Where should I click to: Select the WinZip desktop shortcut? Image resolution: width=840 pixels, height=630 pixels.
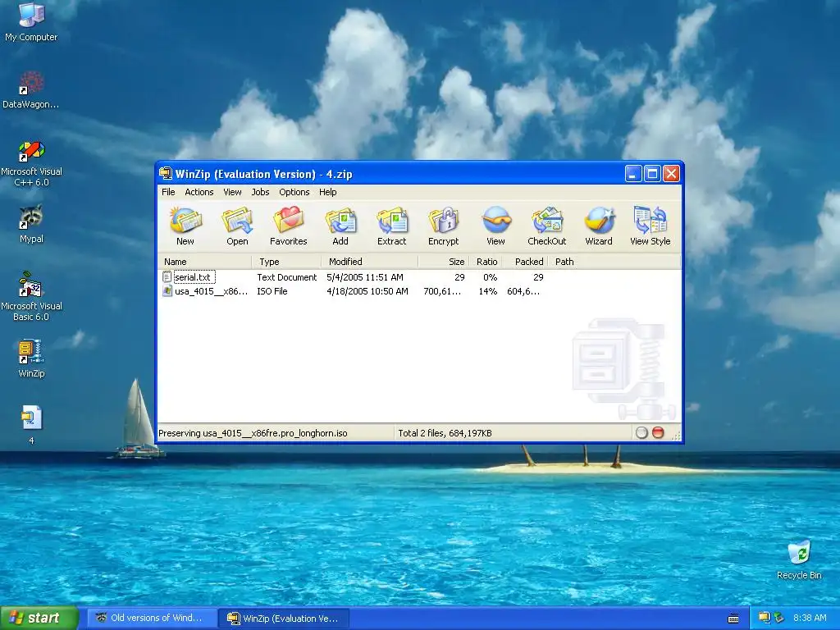coord(31,358)
